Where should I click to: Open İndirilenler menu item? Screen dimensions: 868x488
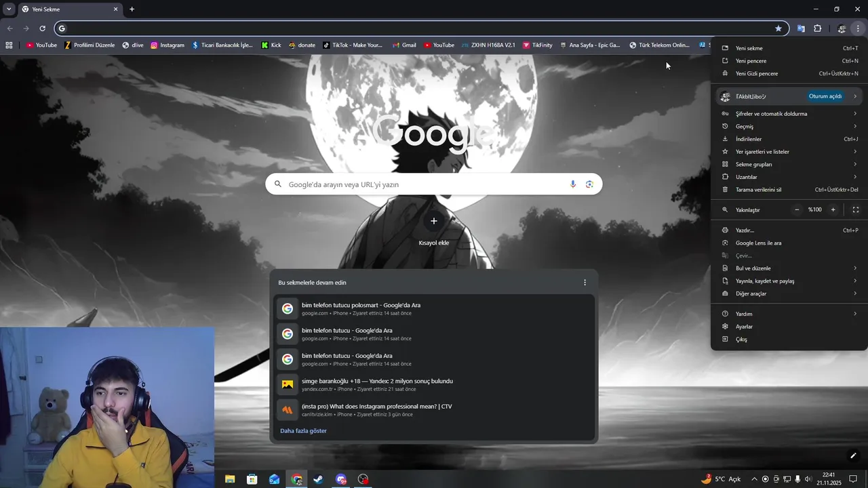[x=790, y=139]
